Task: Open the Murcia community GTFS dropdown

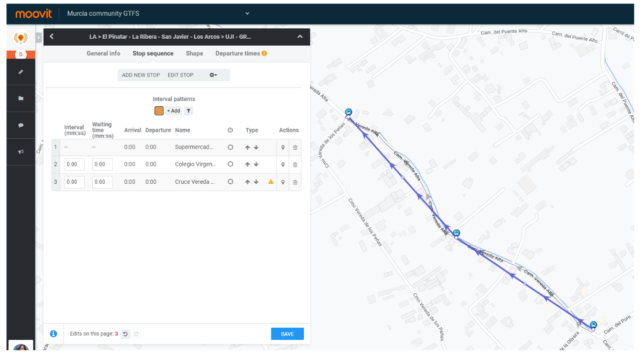Action: [246, 13]
